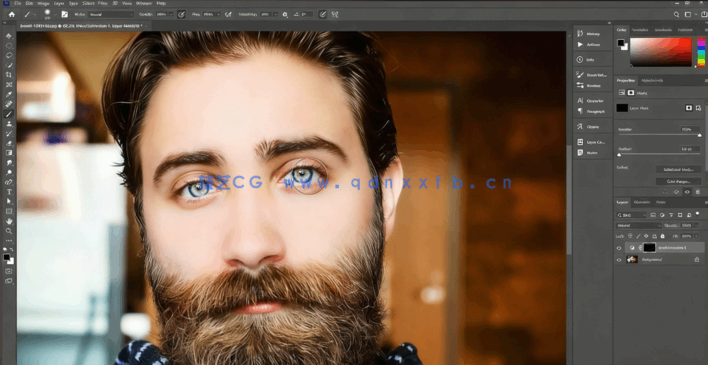Open the Window menu
This screenshot has width=708, height=365.
[144, 3]
